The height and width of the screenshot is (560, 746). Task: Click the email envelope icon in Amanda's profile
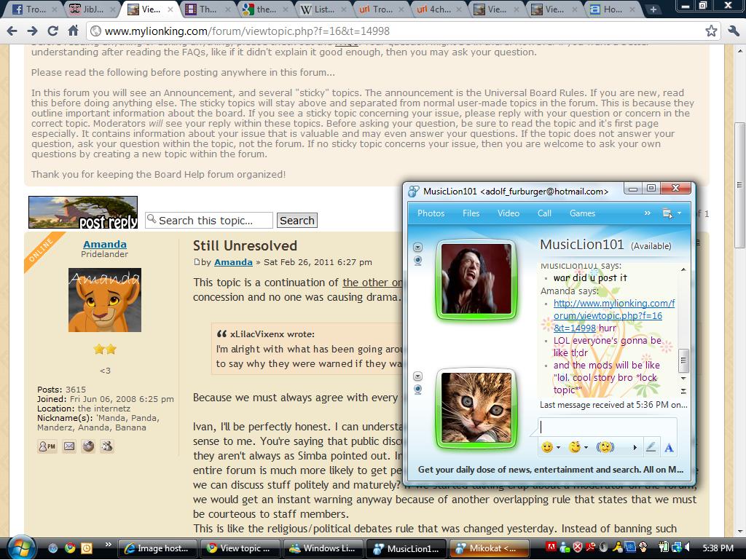tap(69, 446)
